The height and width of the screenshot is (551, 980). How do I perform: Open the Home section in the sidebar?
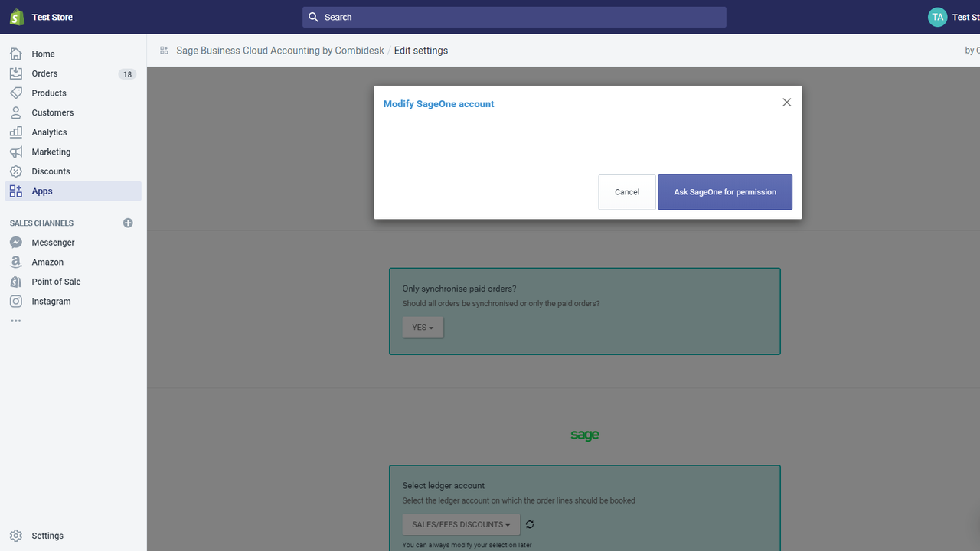pos(44,54)
